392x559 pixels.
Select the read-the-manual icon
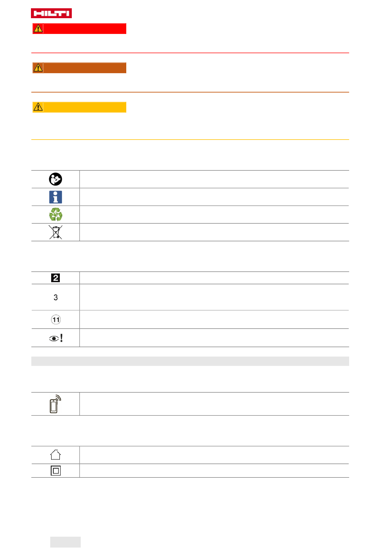pyautogui.click(x=55, y=179)
